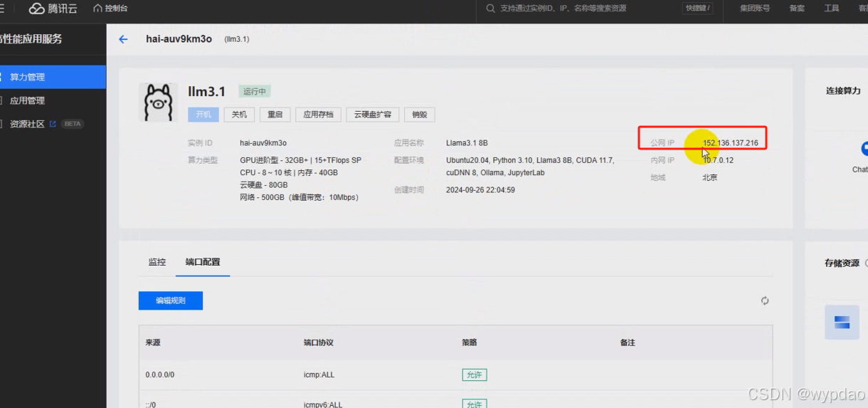Click the Llama3.1 8B application name
This screenshot has height=408, width=868.
467,143
